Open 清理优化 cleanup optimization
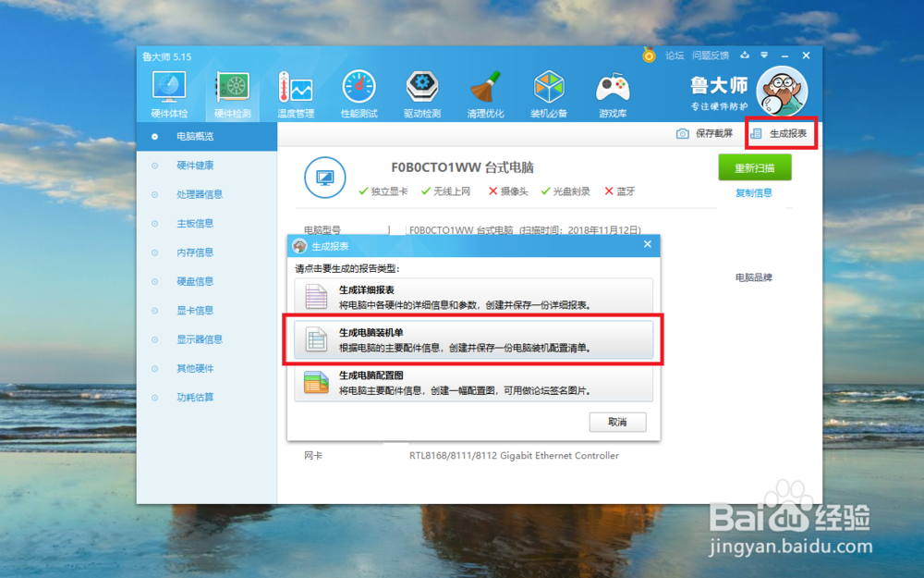Image resolution: width=924 pixels, height=578 pixels. [x=486, y=94]
